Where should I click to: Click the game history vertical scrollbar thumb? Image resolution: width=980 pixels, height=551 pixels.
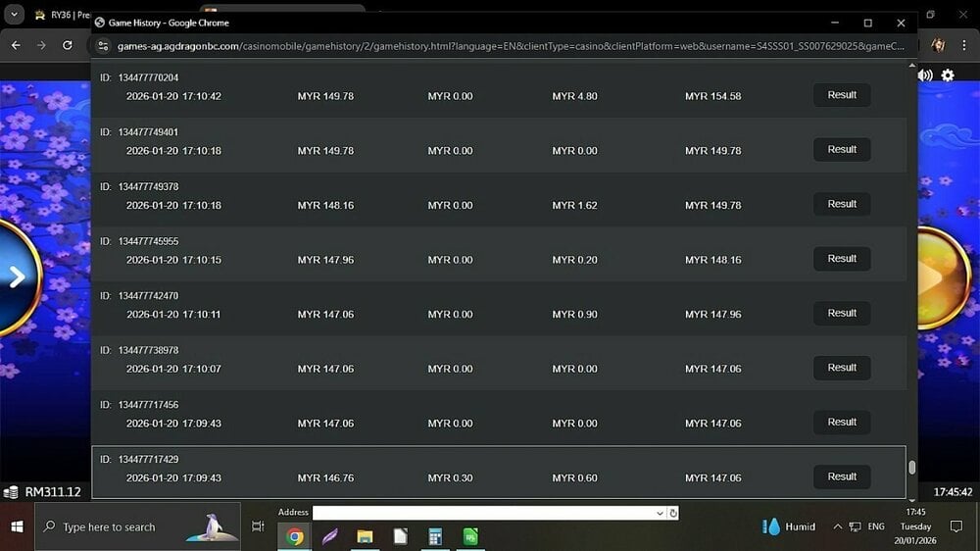[911, 468]
